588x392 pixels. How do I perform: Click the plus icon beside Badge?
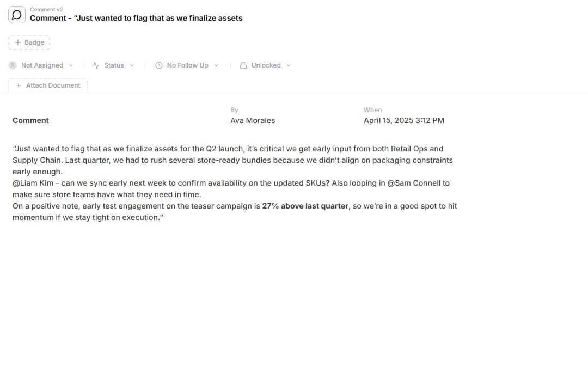(17, 42)
